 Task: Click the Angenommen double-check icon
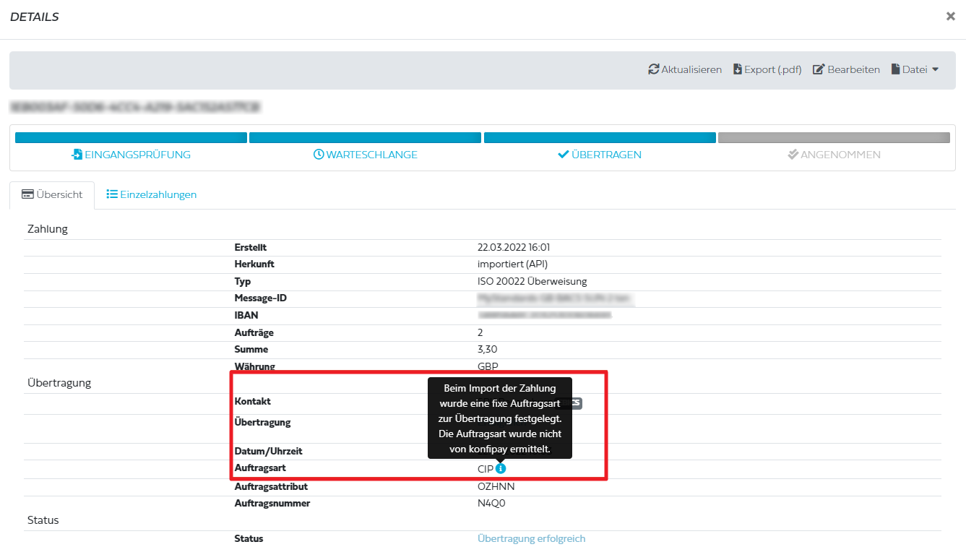[793, 155]
